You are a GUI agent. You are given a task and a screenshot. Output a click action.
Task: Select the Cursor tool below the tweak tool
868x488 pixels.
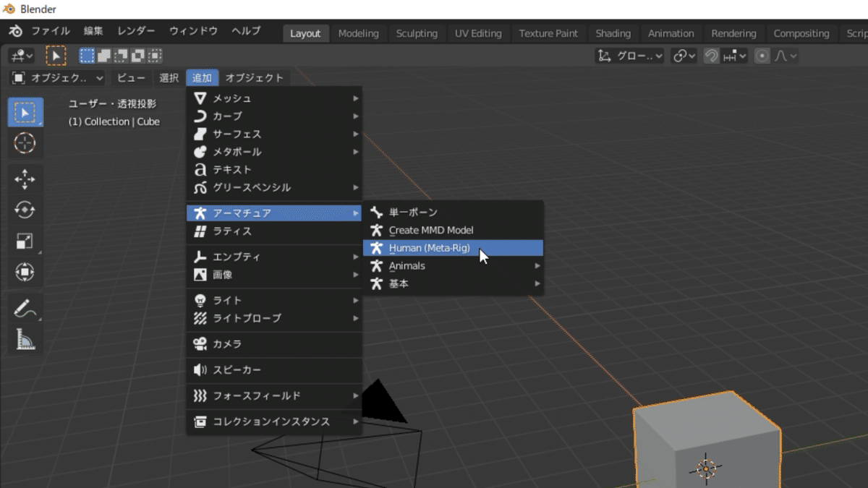[x=25, y=143]
